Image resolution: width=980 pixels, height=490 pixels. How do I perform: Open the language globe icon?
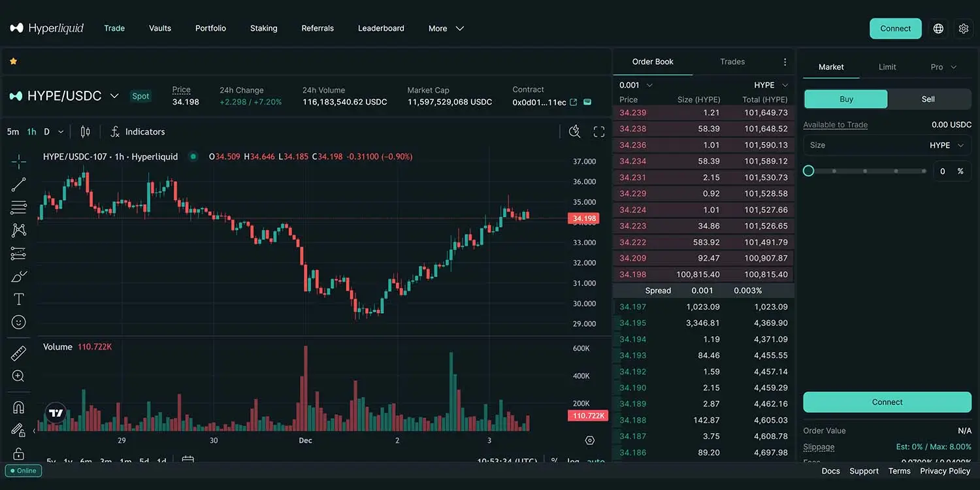[938, 29]
